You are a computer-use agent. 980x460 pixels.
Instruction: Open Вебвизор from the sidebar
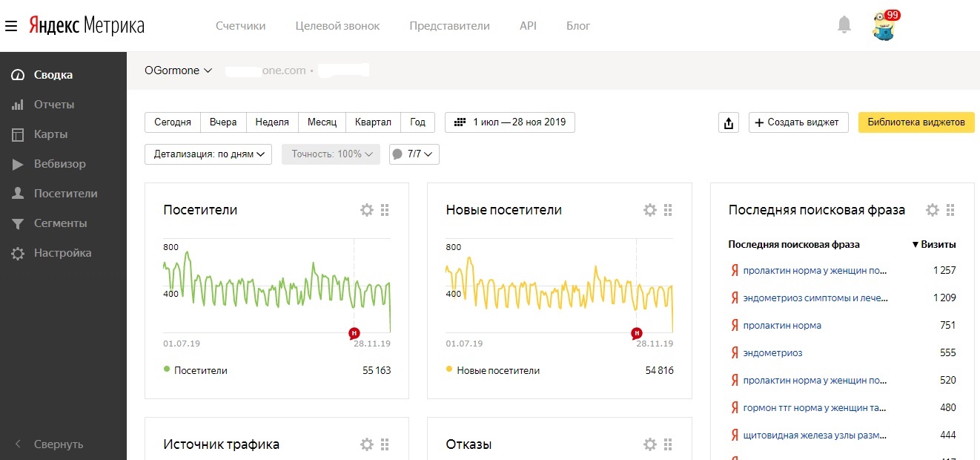[59, 164]
